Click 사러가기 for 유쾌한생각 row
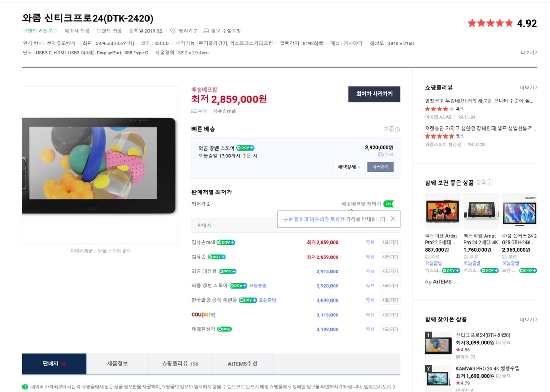This screenshot has width=550, height=392. point(389,329)
